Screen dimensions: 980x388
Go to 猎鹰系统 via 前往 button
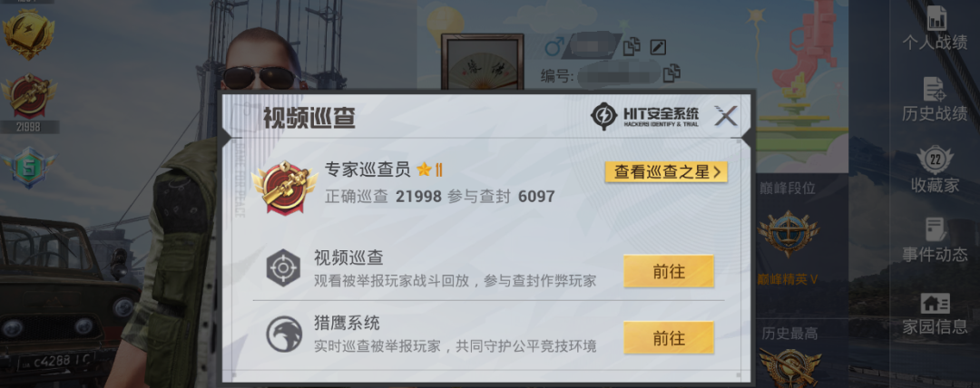669,338
